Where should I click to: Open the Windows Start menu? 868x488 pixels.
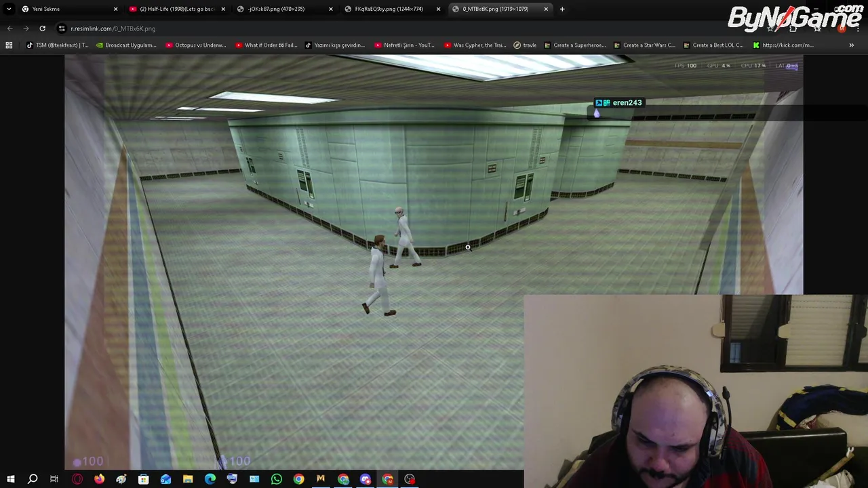point(10,479)
